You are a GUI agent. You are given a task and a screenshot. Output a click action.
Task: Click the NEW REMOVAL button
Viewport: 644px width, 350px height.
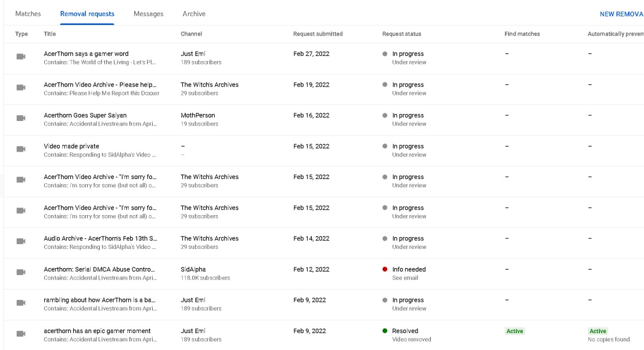(621, 14)
